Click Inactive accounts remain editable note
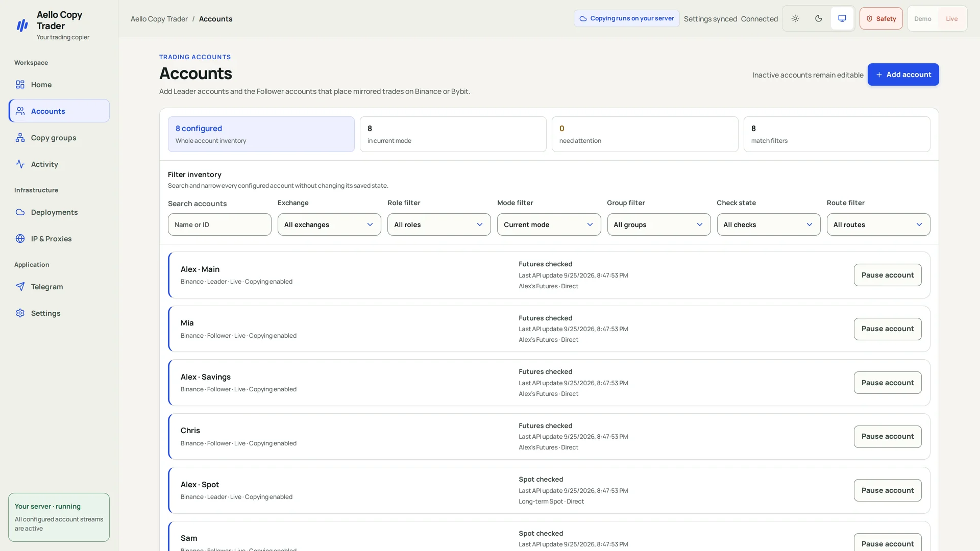 pyautogui.click(x=808, y=75)
